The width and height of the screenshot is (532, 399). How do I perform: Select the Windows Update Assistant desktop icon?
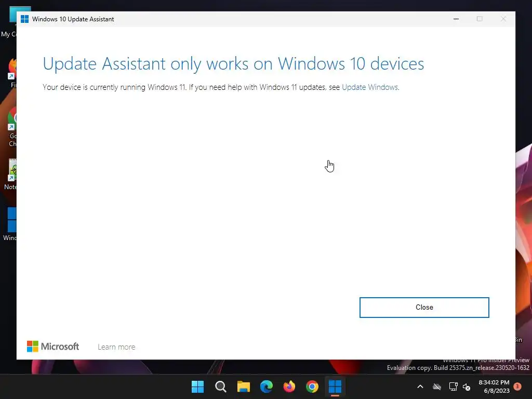coord(10,224)
